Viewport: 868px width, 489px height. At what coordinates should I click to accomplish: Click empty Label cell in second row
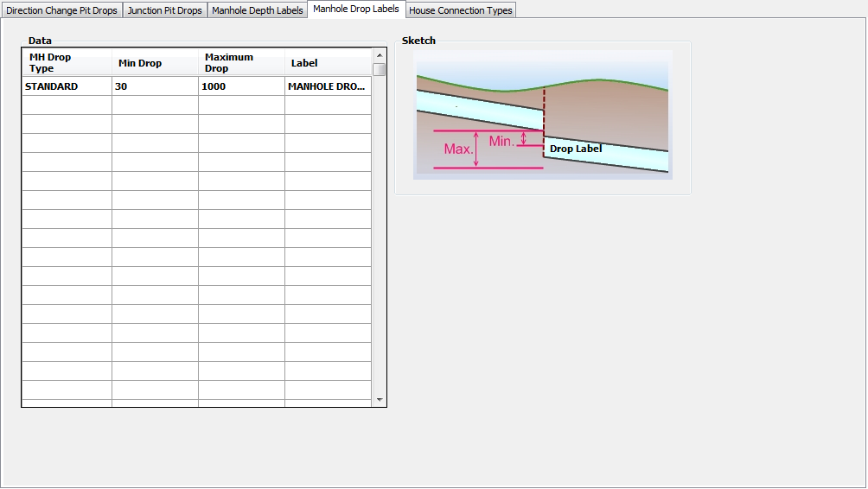pyautogui.click(x=328, y=105)
